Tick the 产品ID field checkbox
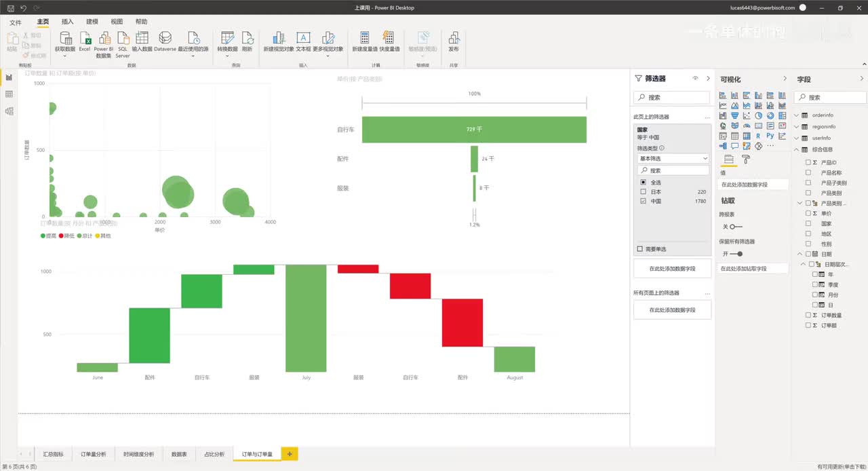The image size is (868, 471). tap(808, 163)
